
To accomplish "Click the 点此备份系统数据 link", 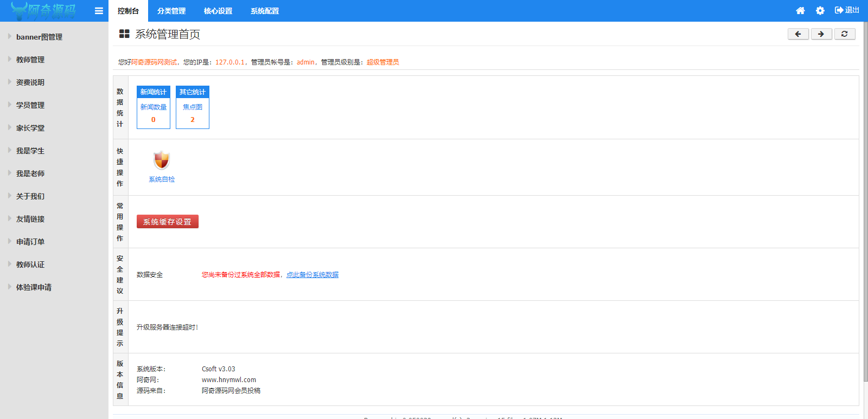I will point(312,275).
